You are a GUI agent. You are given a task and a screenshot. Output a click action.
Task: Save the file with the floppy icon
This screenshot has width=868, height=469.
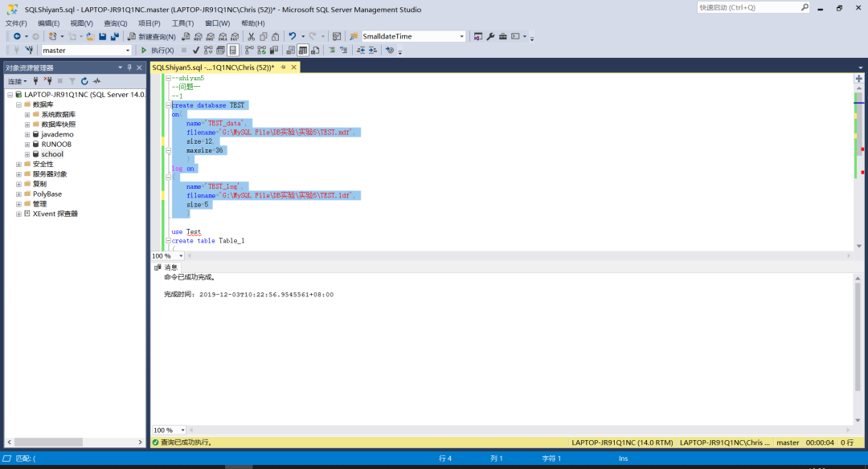pyautogui.click(x=102, y=36)
